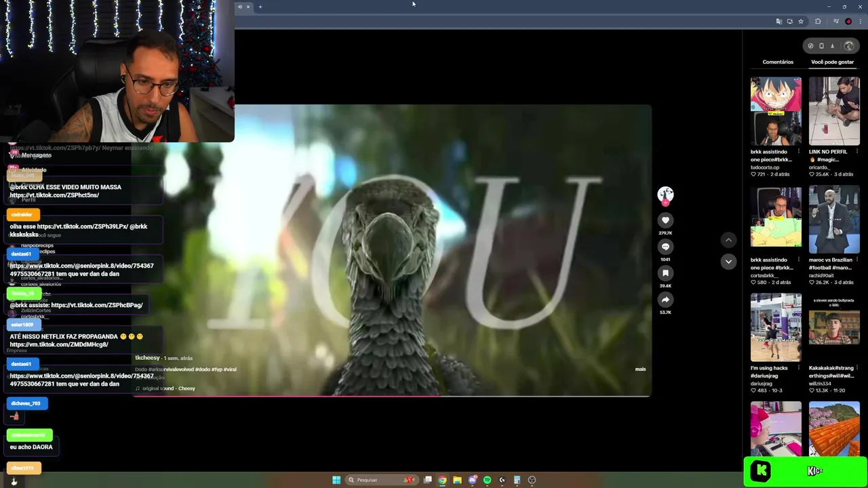Click the download icon in TikTok pill

(x=832, y=46)
